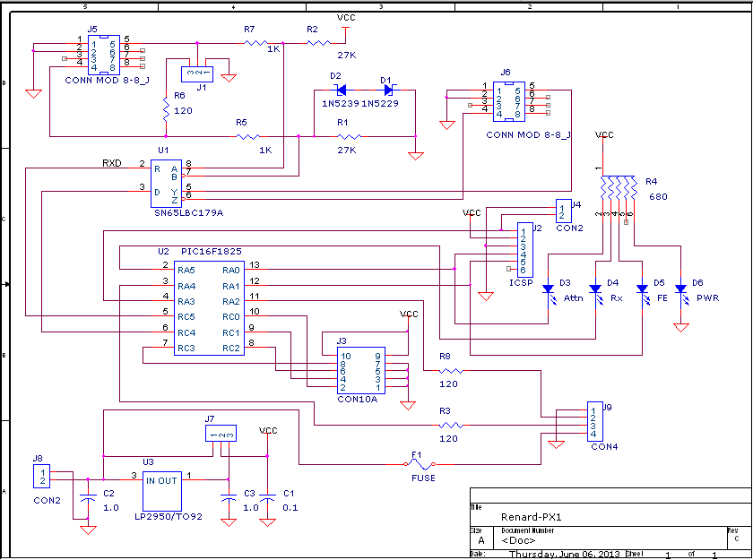
Task: Click the J8 two-pin power connector symbol
Action: [x=41, y=476]
